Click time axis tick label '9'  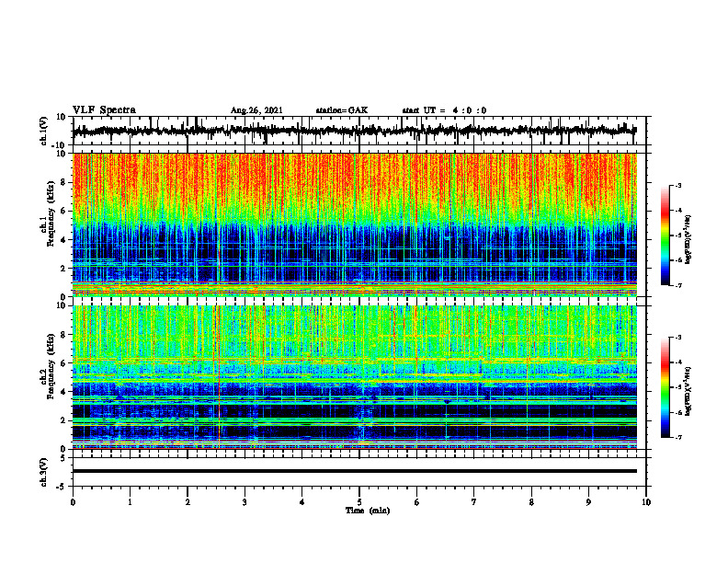[x=588, y=502]
